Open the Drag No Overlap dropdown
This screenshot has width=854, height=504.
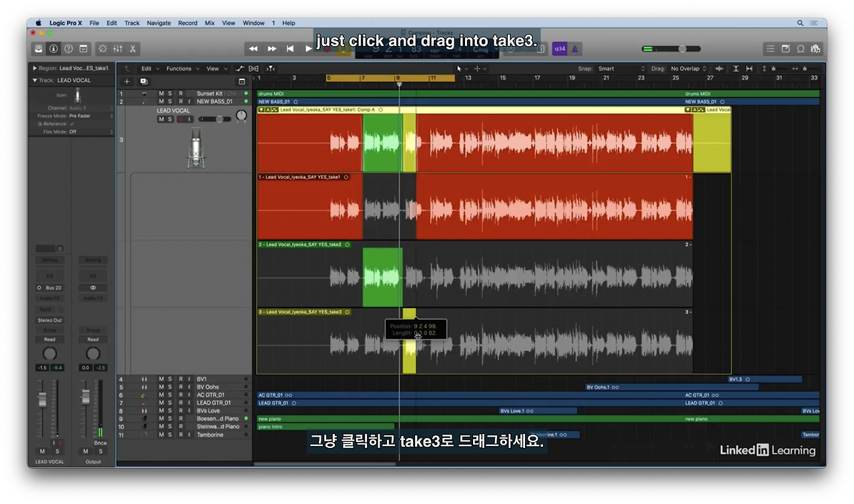point(689,69)
